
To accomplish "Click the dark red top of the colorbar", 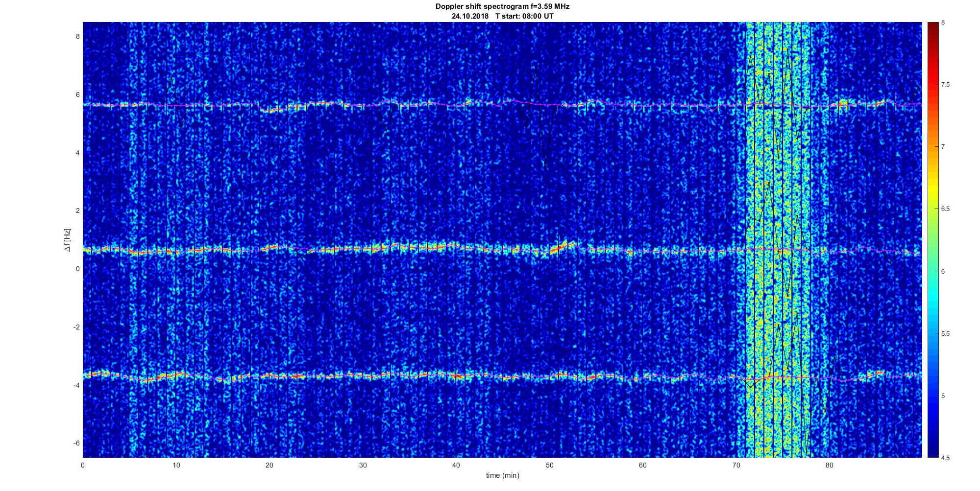I will 932,25.
